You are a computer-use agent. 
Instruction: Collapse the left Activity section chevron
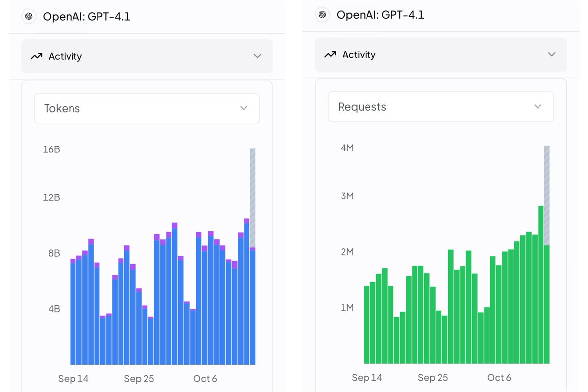[257, 56]
